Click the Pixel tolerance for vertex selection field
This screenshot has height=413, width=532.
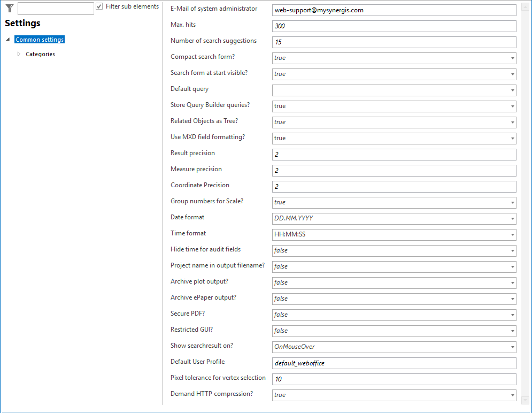(x=394, y=379)
